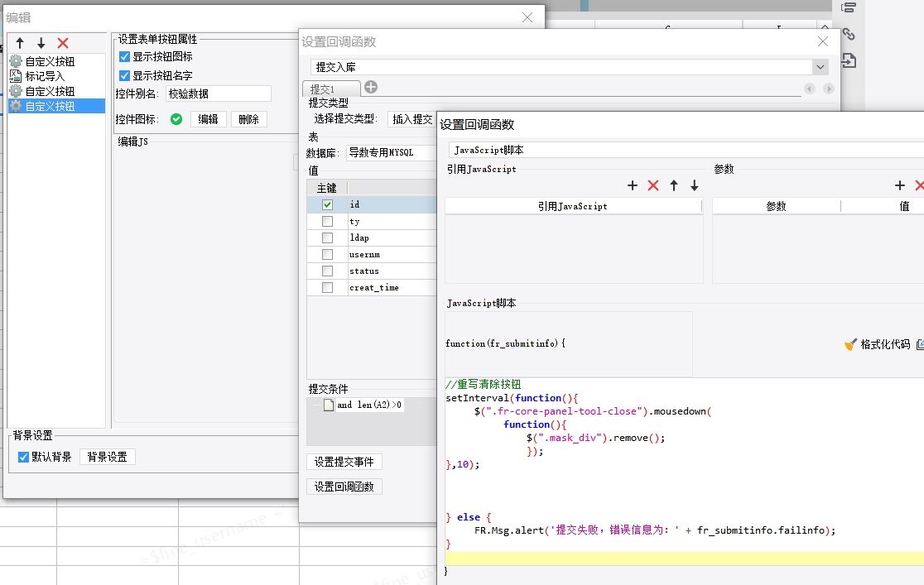Open 选择提交类型 dropdown 插入提交

tap(411, 119)
